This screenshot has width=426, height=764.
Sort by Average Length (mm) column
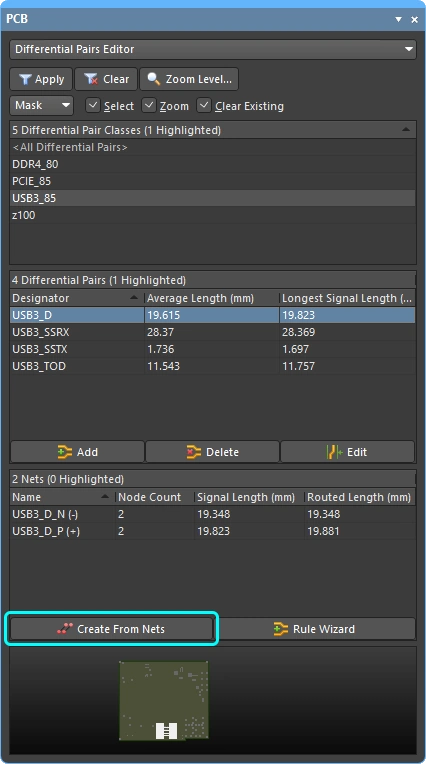click(x=212, y=298)
